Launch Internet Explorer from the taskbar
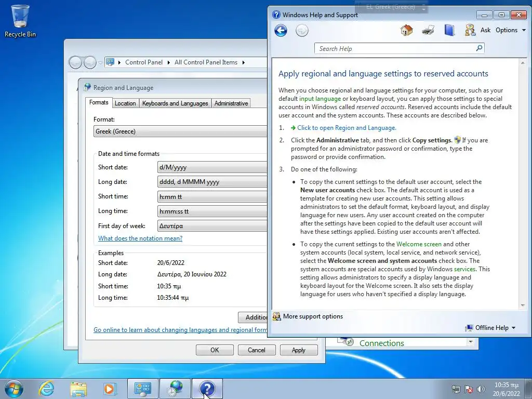Screen dimensions: 532x399 tap(46, 389)
